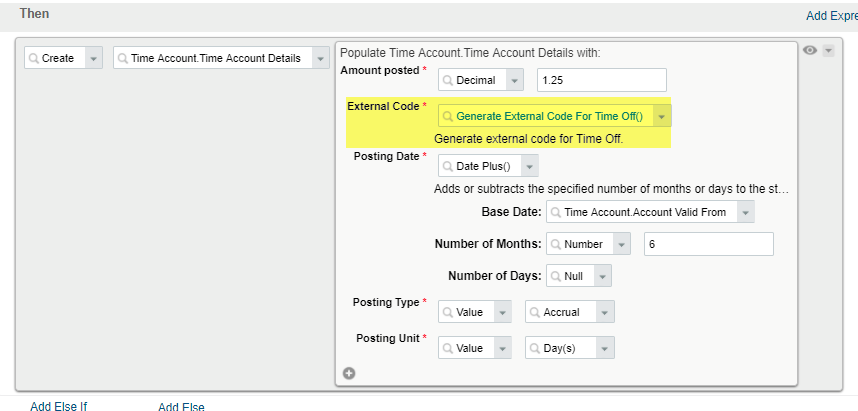Image resolution: width=858 pixels, height=411 pixels.
Task: Open the small menu arrow beside eye icon
Action: pos(828,51)
